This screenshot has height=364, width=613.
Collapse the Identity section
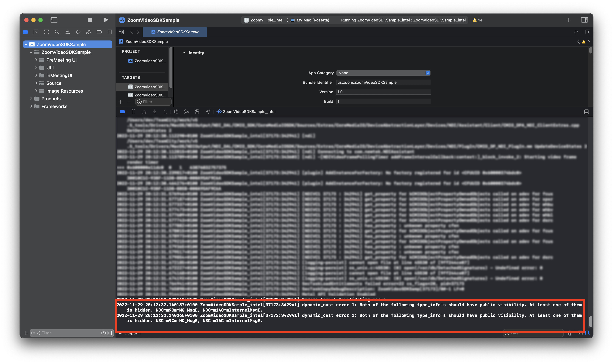tap(184, 53)
